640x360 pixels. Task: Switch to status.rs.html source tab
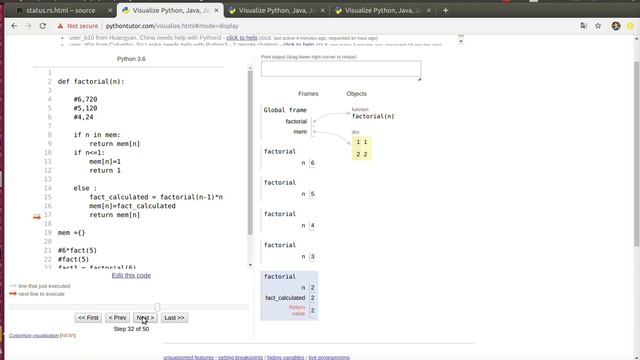(x=60, y=11)
